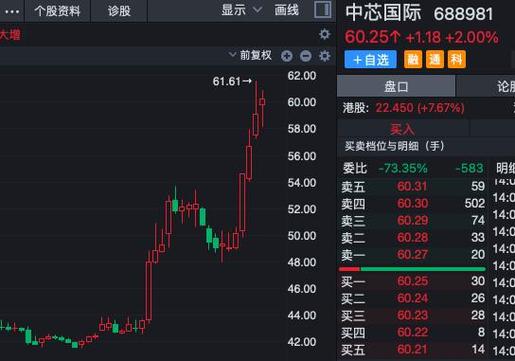Image resolution: width=515 pixels, height=361 pixels.
Task: Click the 卖五 price 60.31
Action: click(x=412, y=186)
